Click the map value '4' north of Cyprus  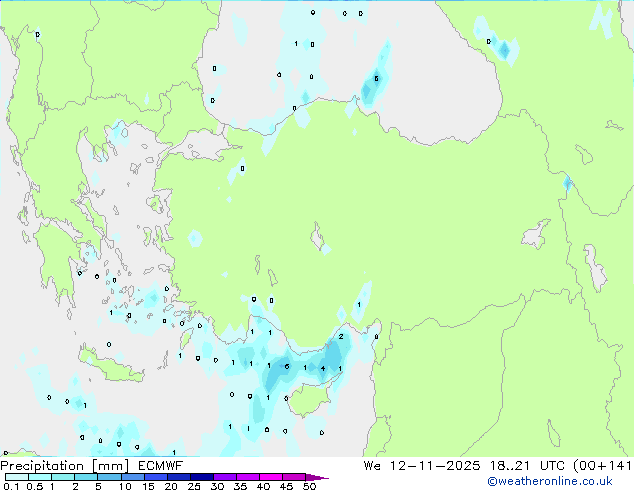point(323,368)
